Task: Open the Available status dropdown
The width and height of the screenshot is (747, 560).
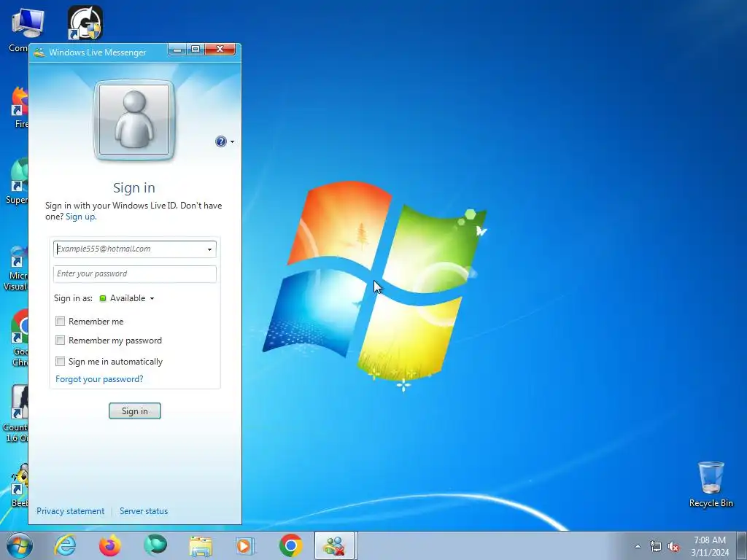Action: tap(127, 298)
